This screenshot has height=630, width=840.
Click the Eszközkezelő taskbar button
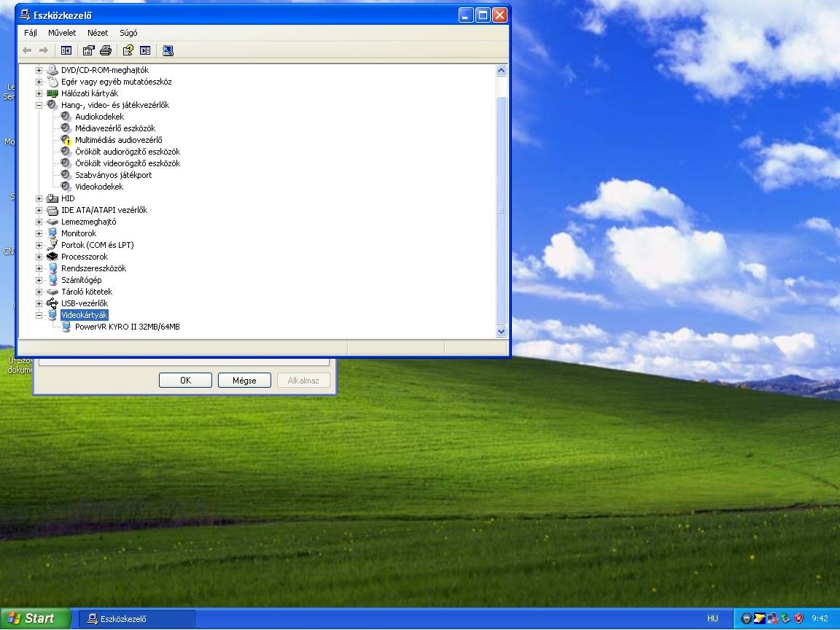pos(137,619)
